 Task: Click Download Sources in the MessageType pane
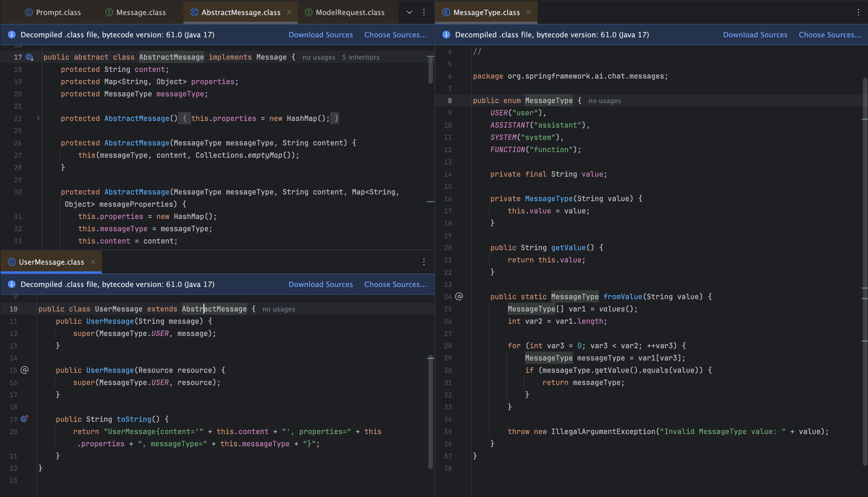pos(755,35)
